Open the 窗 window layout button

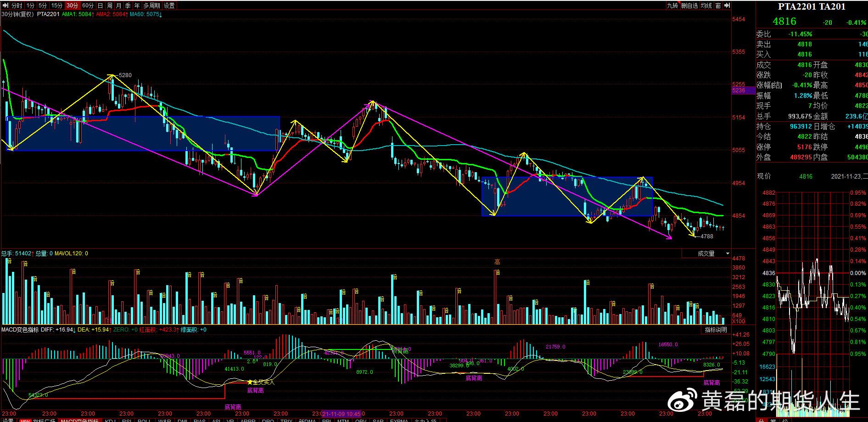(x=718, y=6)
